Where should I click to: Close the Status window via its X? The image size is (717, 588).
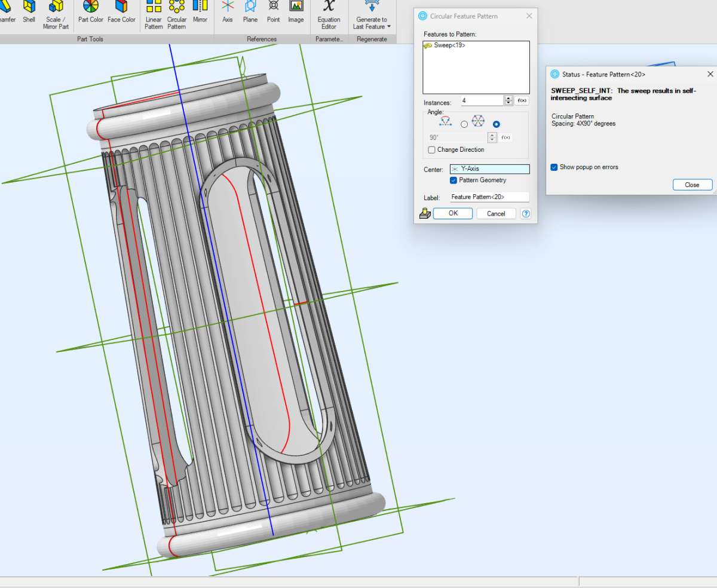point(710,74)
